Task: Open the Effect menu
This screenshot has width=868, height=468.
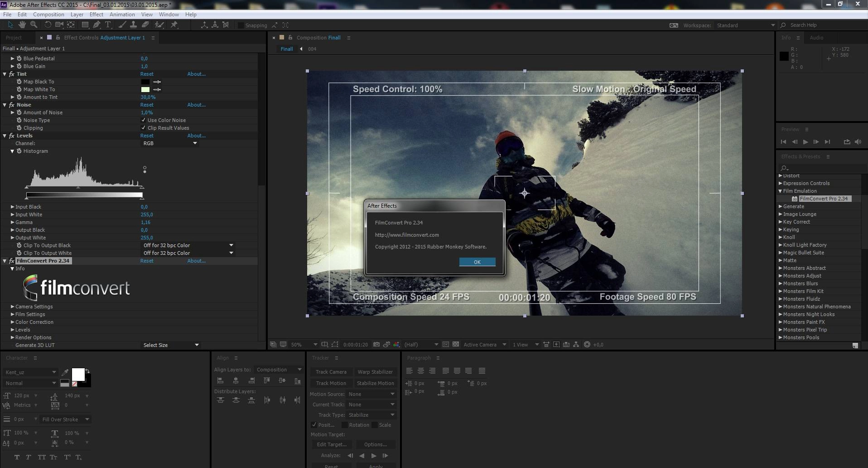Action: click(x=96, y=15)
